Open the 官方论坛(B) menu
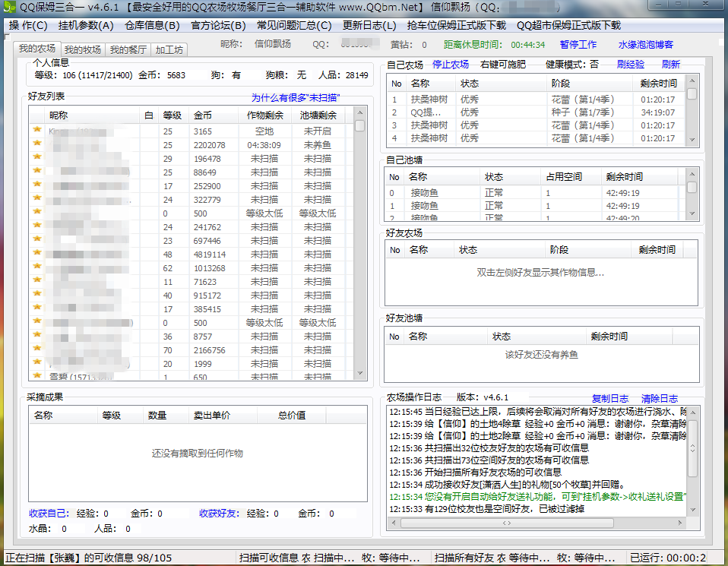The width and height of the screenshot is (728, 566). pos(218,25)
